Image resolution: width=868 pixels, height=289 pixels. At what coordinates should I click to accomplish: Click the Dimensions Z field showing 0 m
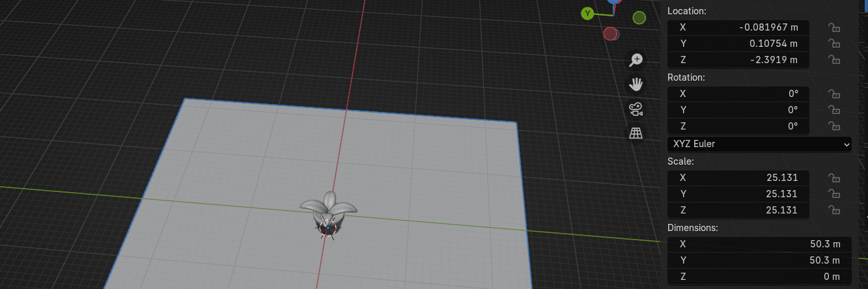point(759,277)
